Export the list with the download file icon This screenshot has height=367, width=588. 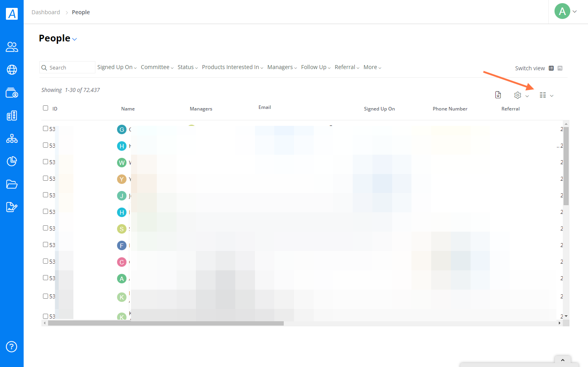click(x=498, y=95)
